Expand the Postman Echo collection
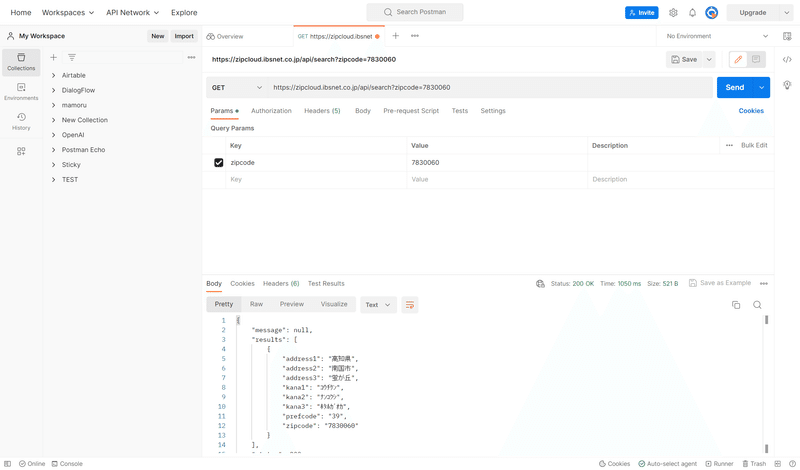Screen dimensions: 800x470 [x=54, y=150]
